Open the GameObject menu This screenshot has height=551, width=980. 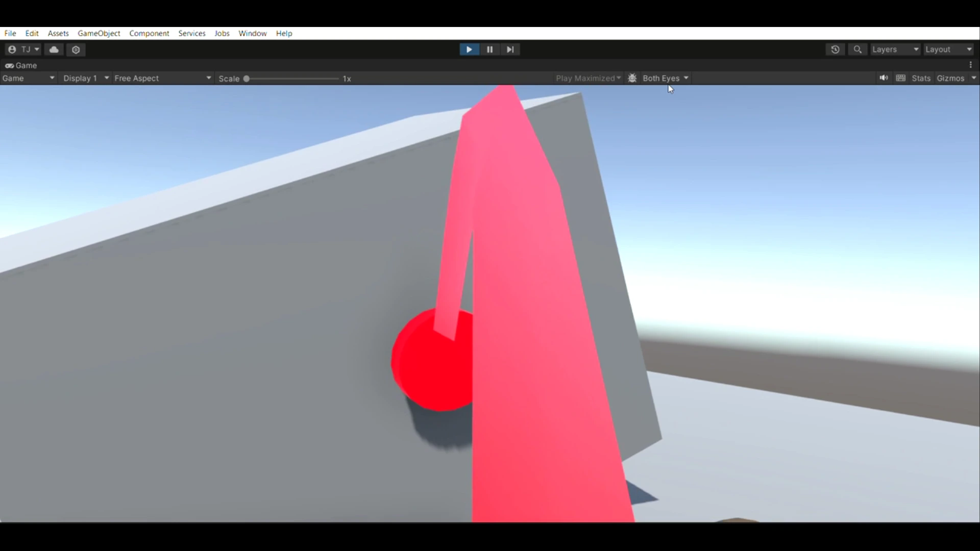[99, 33]
